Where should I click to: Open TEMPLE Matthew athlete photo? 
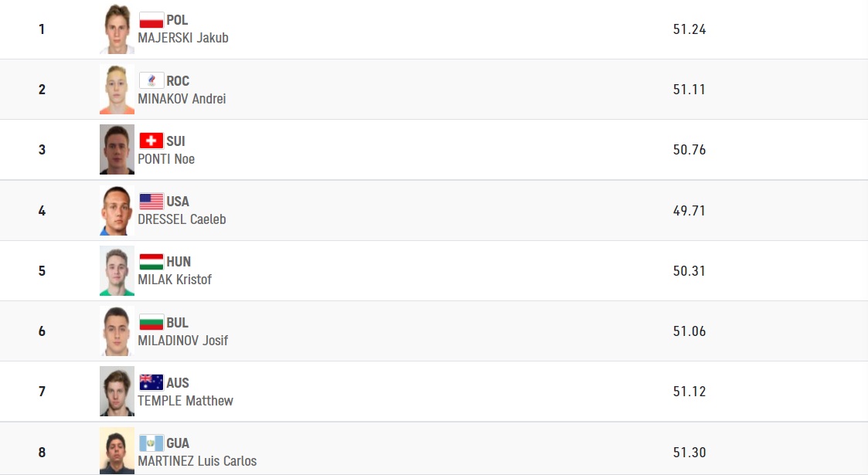click(117, 391)
